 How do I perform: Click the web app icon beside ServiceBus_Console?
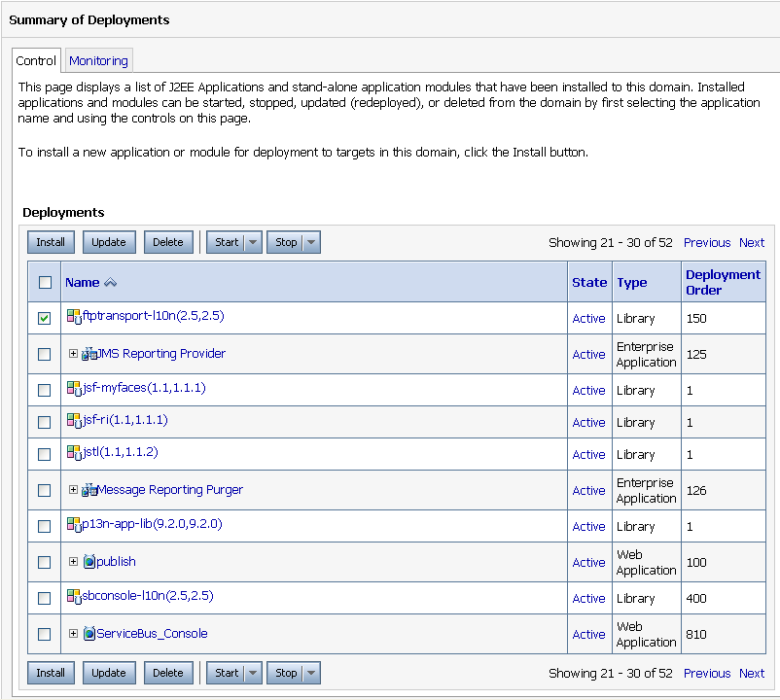89,633
